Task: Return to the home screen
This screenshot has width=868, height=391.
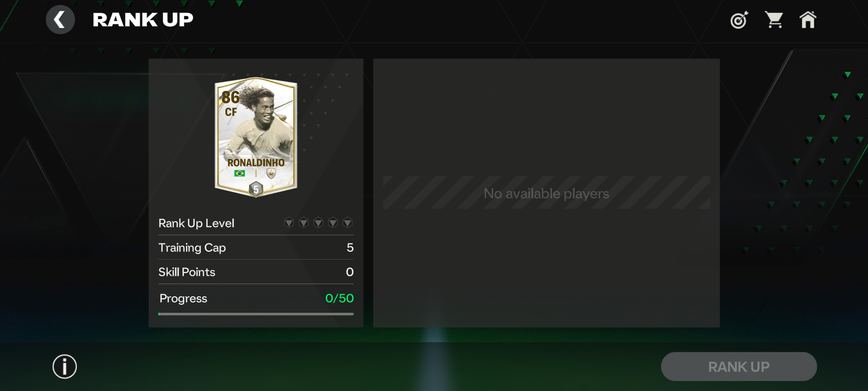Action: point(808,20)
